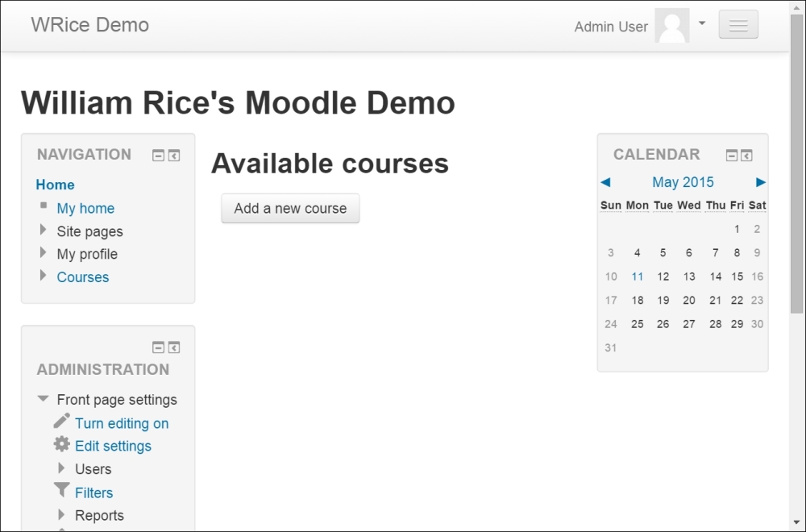The height and width of the screenshot is (532, 806).
Task: Click the Wed column header in calendar
Action: tap(689, 205)
